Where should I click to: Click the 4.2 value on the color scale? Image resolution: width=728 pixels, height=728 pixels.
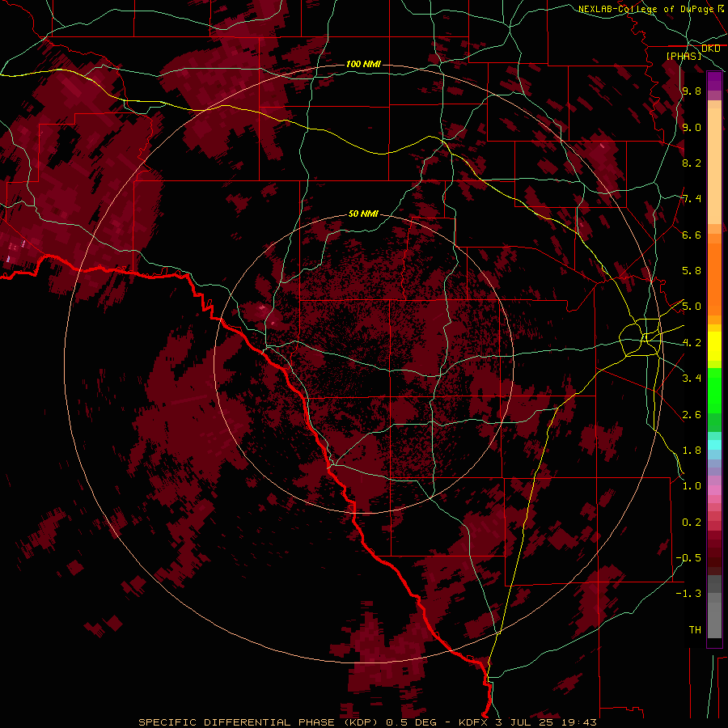point(692,343)
